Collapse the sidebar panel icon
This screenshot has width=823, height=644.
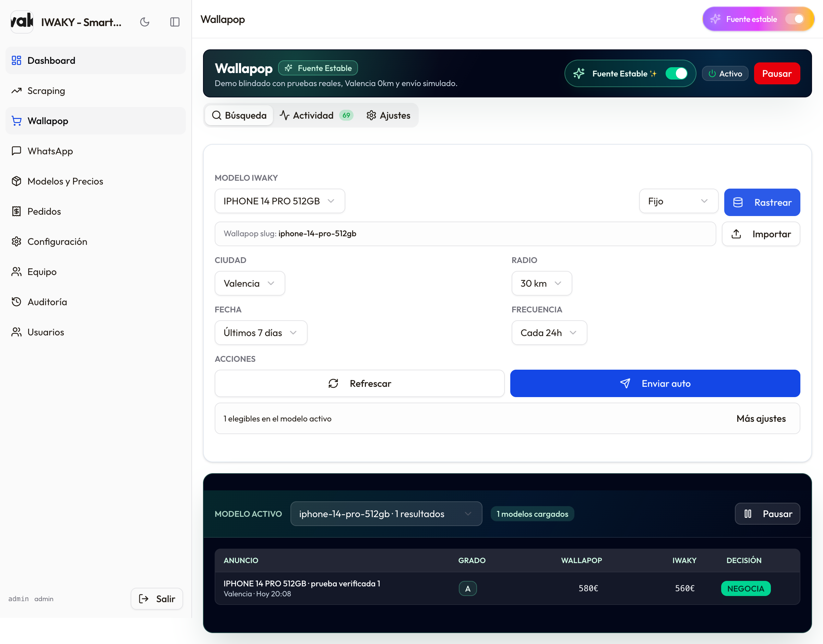coord(175,22)
